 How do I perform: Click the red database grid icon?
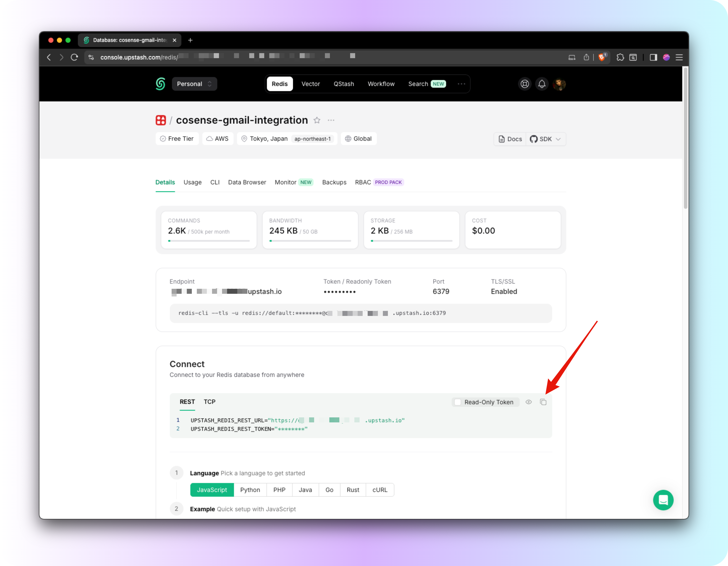pyautogui.click(x=161, y=120)
